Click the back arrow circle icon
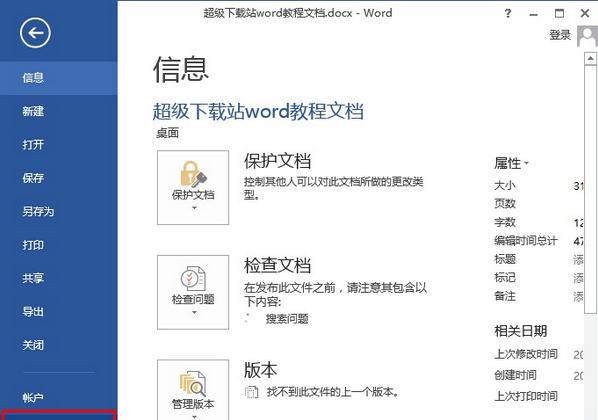This screenshot has width=598, height=420. [35, 33]
